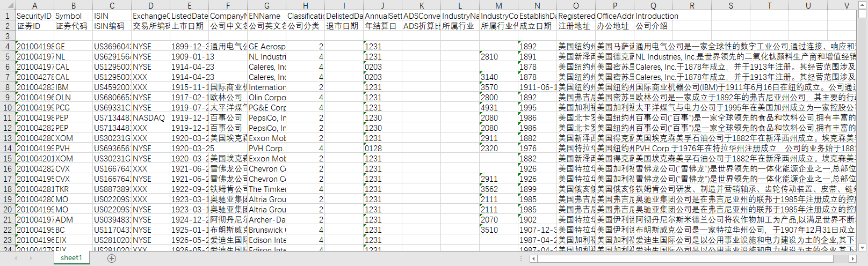The height and width of the screenshot is (266, 868).
Task: Select column S header
Action: (730, 5)
